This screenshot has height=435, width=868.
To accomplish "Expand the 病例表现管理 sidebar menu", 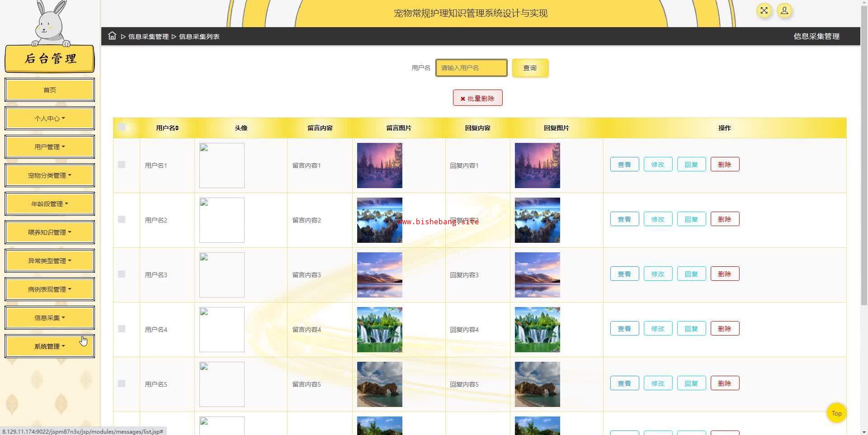I will tap(50, 289).
